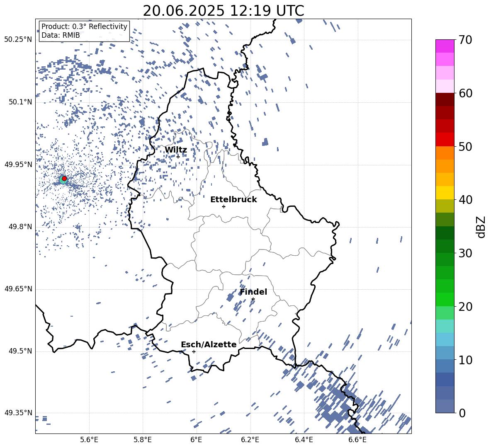The width and height of the screenshot is (491, 448).
Task: Pick the dark maroon swatch just below 60
Action: pyautogui.click(x=445, y=99)
